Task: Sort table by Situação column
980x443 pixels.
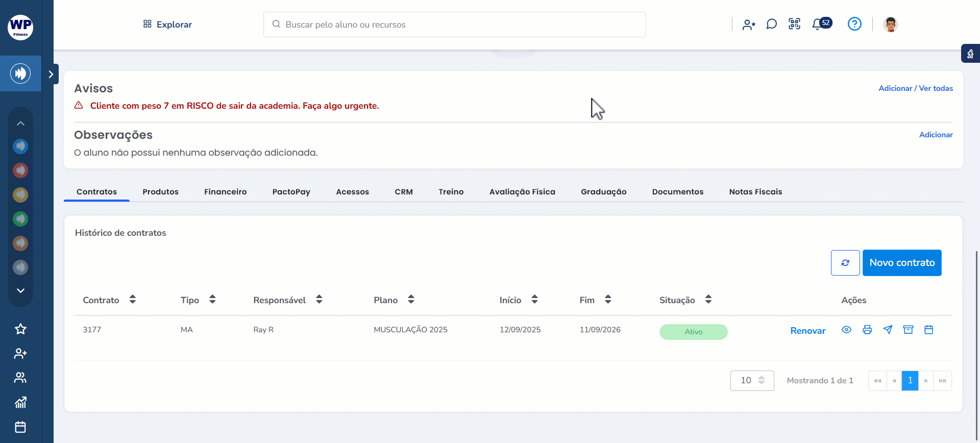Action: click(708, 300)
